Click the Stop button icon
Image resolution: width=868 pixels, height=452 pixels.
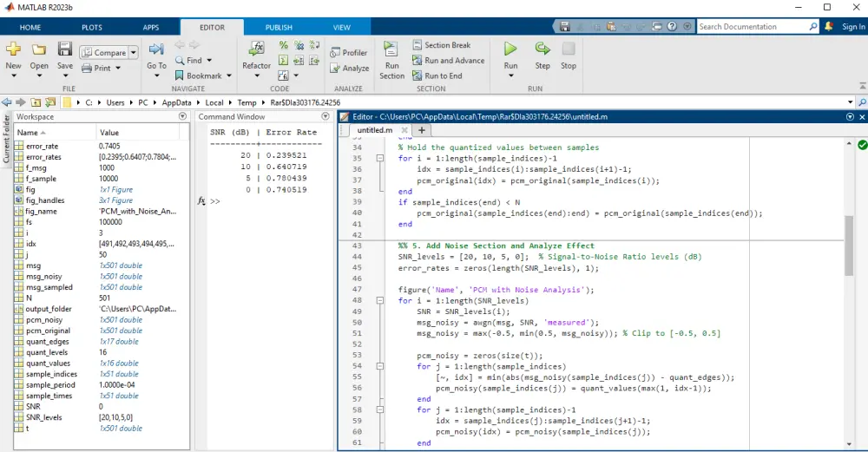[x=569, y=49]
